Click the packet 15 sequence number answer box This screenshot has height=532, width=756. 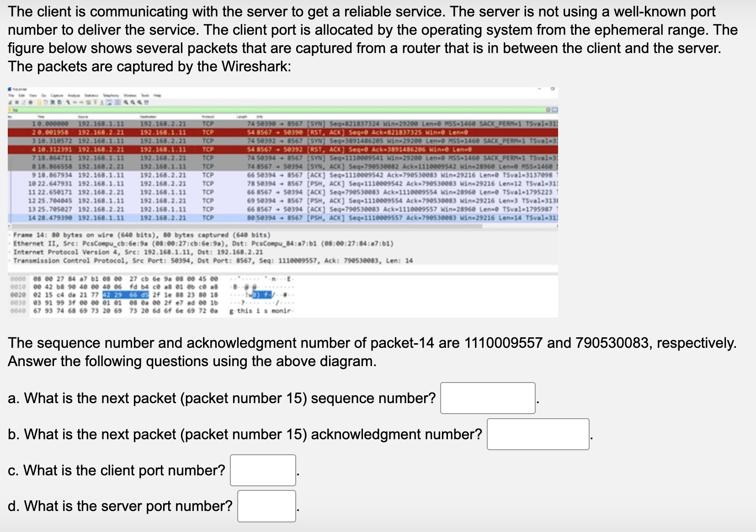tap(488, 398)
